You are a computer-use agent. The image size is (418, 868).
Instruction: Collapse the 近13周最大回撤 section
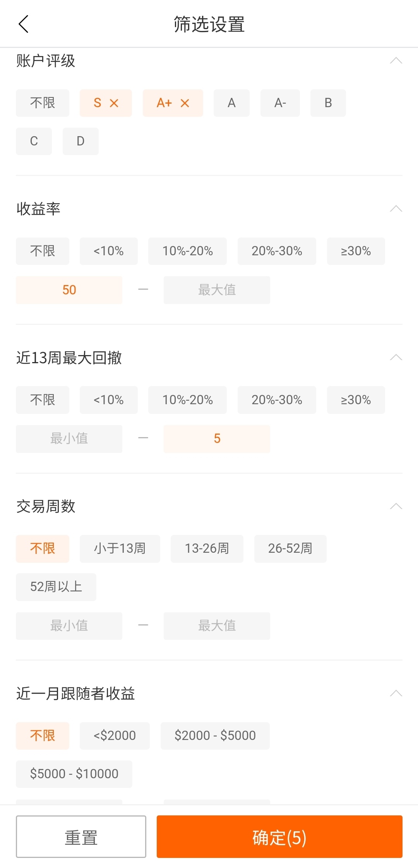coord(396,357)
